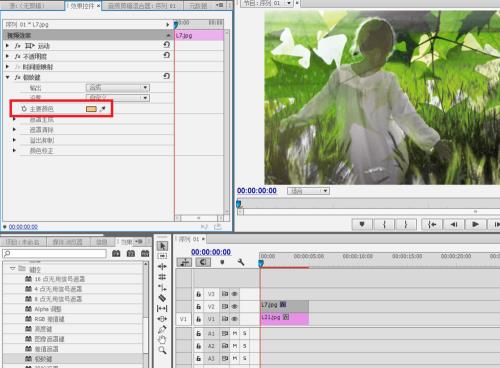Image resolution: width=500 pixels, height=368 pixels.
Task: Go to In point in Program monitor
Action: tap(432, 224)
